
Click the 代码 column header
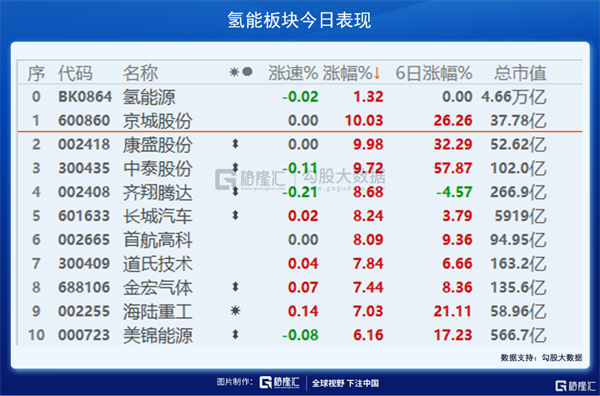(75, 73)
